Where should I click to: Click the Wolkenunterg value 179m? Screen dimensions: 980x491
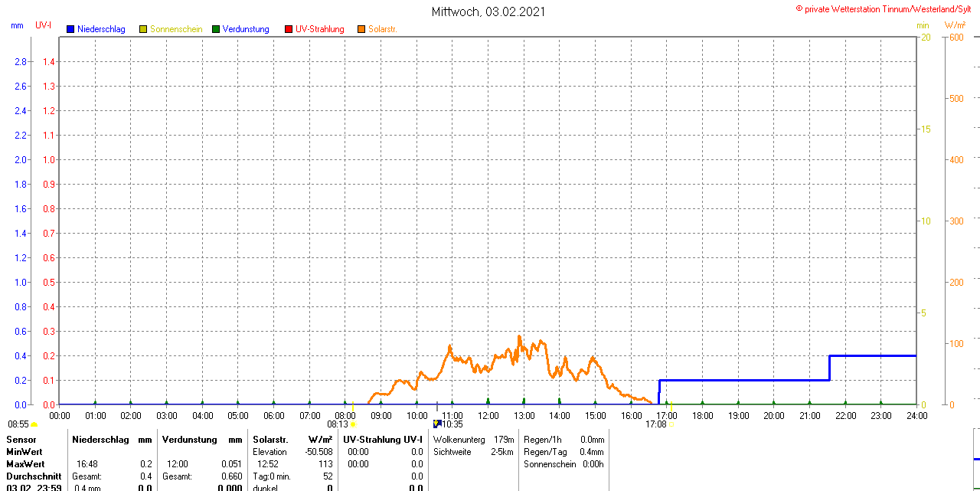(504, 440)
